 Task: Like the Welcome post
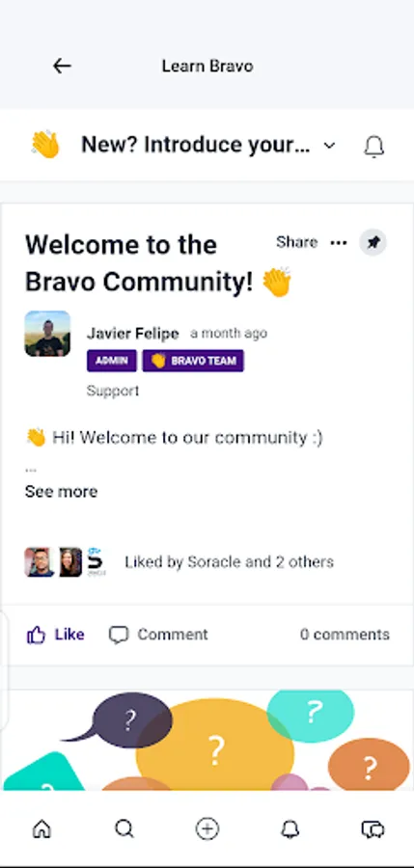pos(55,635)
